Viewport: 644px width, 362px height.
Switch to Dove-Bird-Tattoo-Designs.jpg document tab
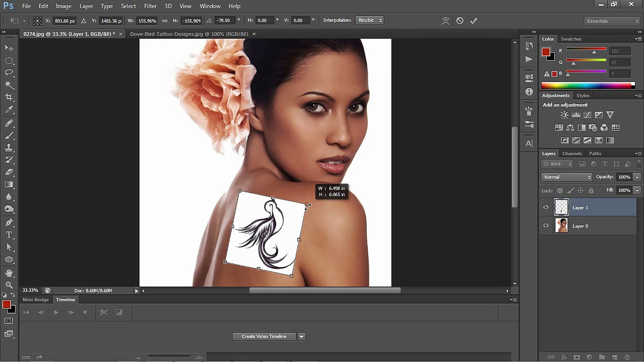[189, 34]
